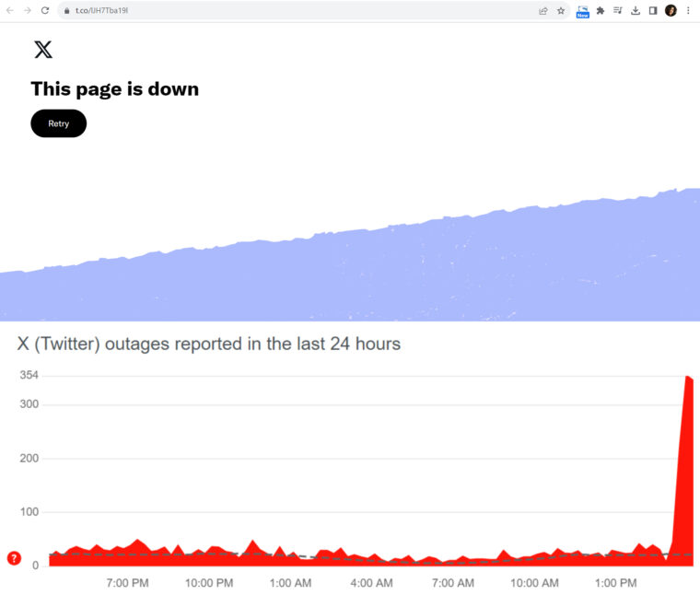Click the 200 y-axis value
Image resolution: width=700 pixels, height=595 pixels.
click(x=29, y=458)
